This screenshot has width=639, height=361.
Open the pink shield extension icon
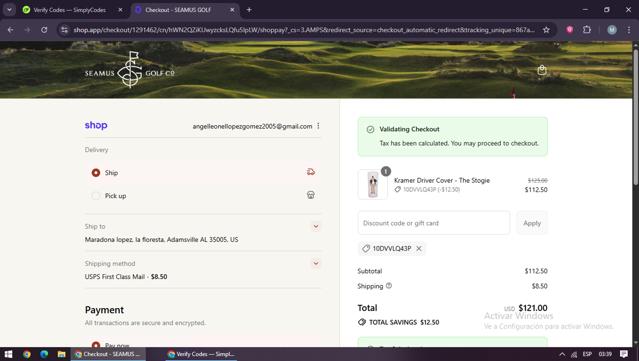[x=569, y=30]
